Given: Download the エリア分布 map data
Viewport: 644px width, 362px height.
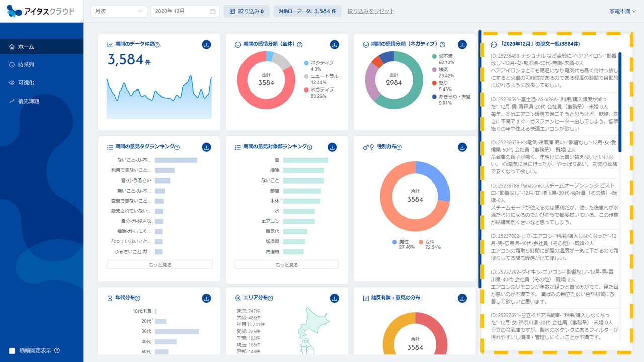Looking at the screenshot, I should point(335,298).
